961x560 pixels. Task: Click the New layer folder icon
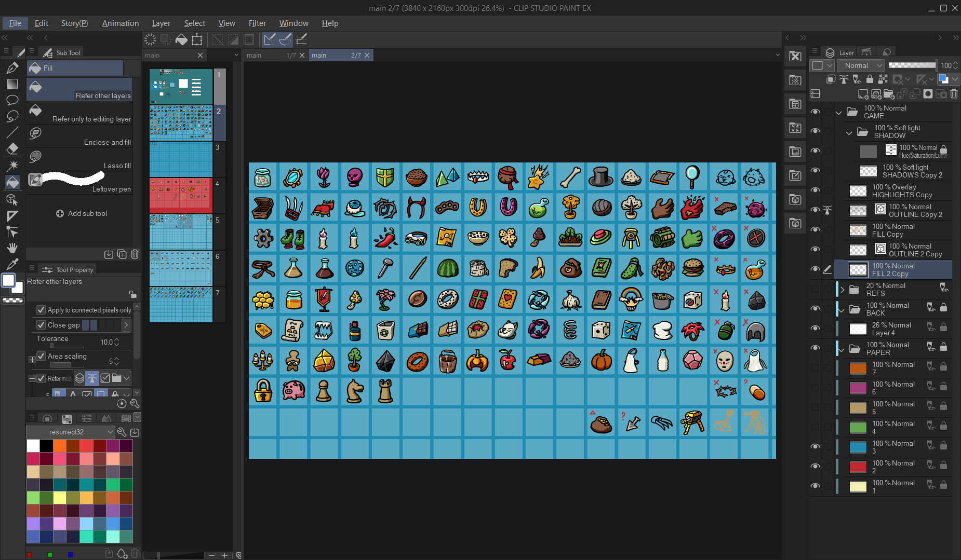tap(889, 94)
